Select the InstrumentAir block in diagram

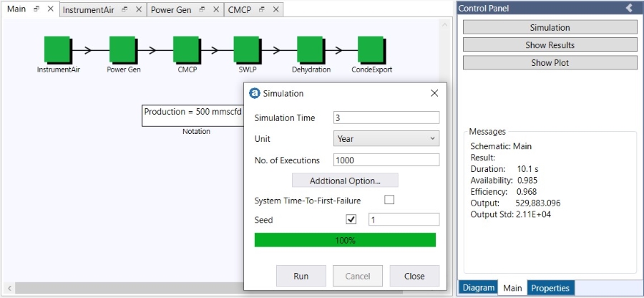57,51
